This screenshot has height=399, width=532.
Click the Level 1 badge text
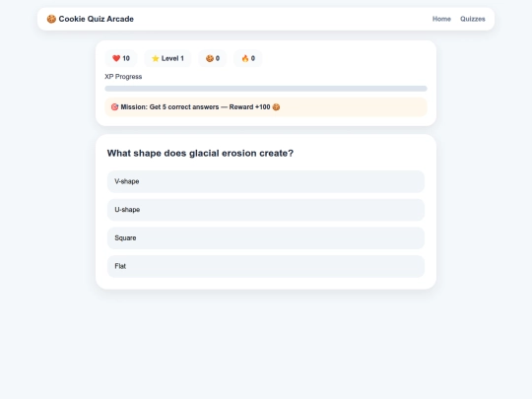pyautogui.click(x=172, y=58)
